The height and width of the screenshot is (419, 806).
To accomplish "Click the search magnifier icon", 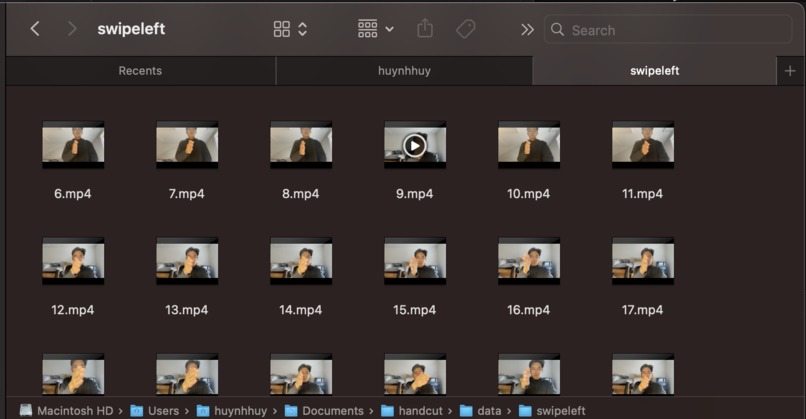I will 557,30.
